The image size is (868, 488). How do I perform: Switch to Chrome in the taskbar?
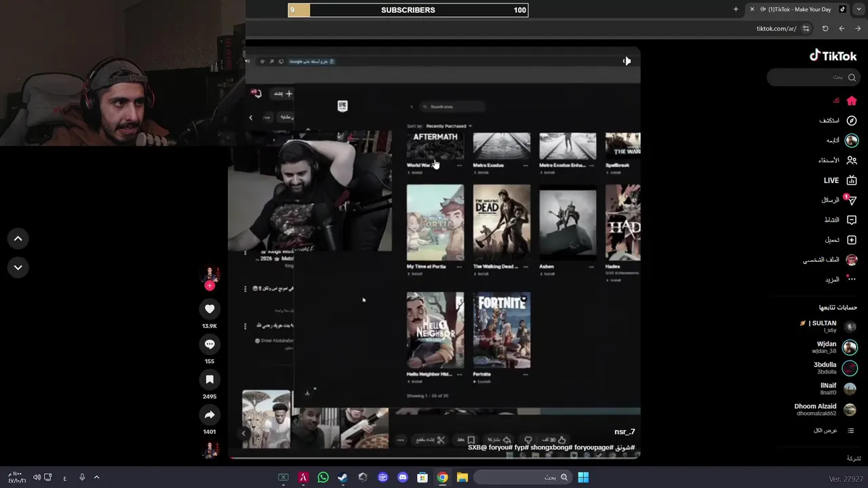click(x=442, y=477)
